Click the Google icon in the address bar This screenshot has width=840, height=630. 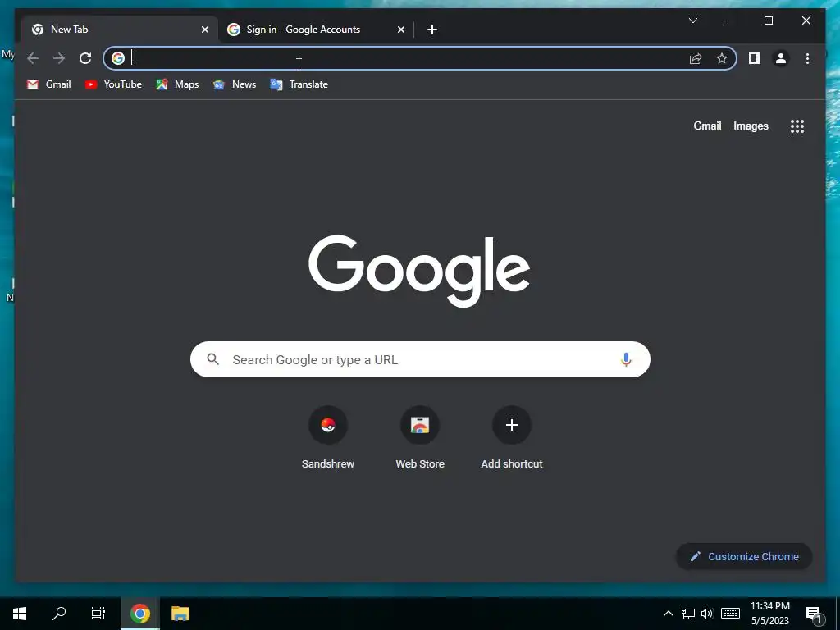tap(118, 58)
